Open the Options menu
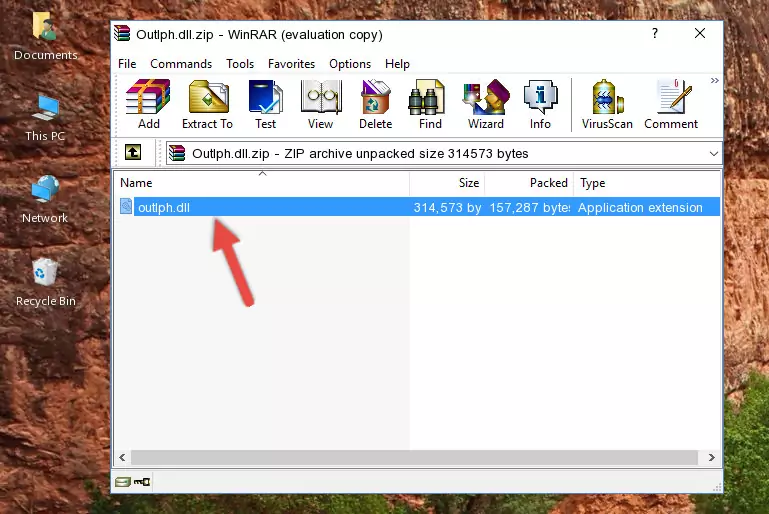 pyautogui.click(x=350, y=64)
